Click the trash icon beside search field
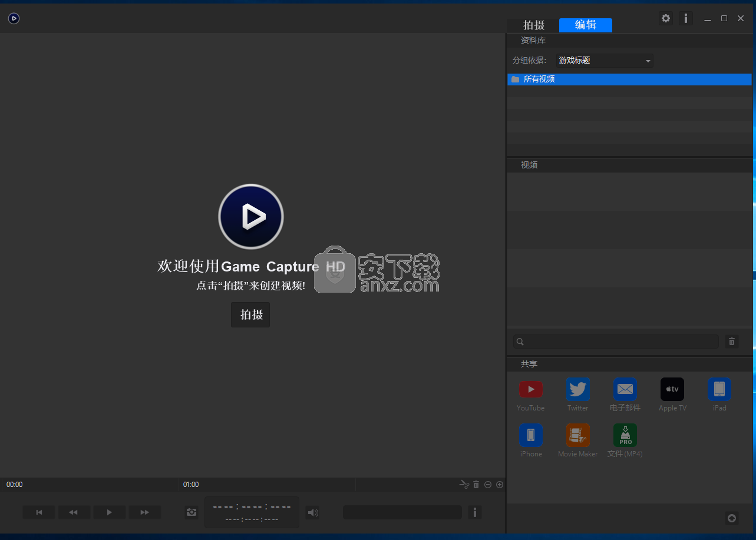Viewport: 756px width, 540px height. pos(732,342)
